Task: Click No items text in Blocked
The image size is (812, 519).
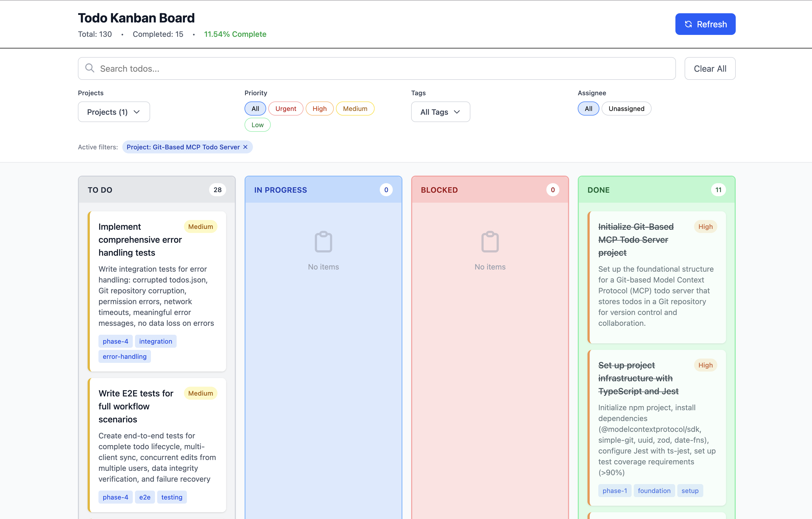Action: pos(490,267)
